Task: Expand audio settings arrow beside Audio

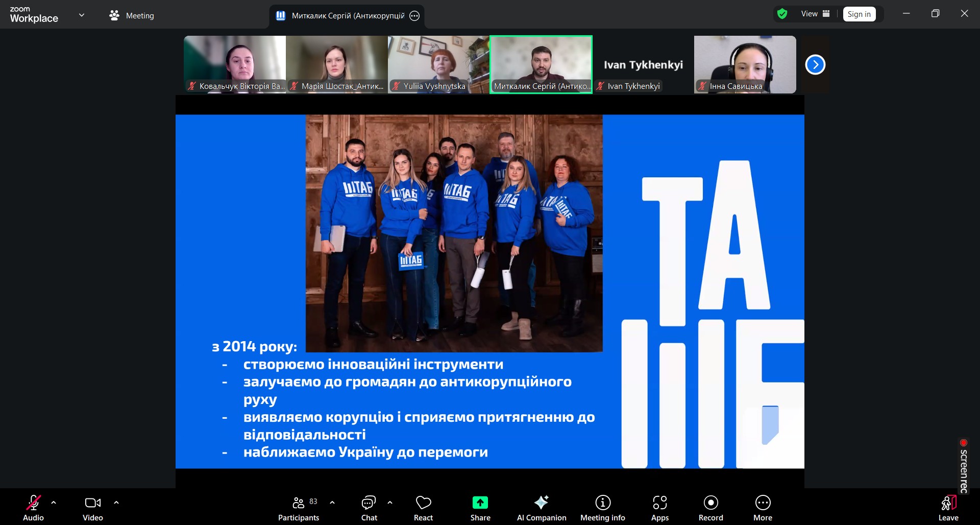Action: coord(54,503)
